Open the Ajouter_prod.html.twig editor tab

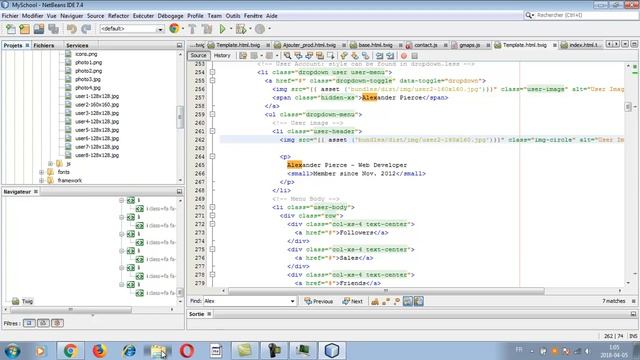click(309, 45)
